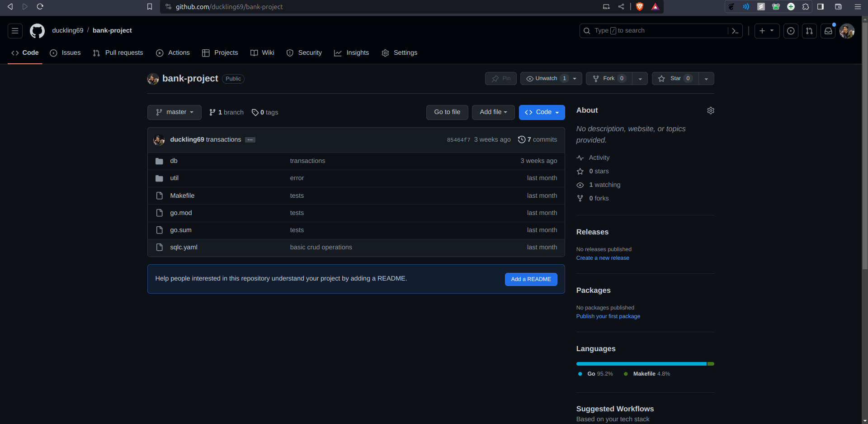Open the GitHub homepage logo
Viewport: 868px width, 424px height.
coord(37,31)
